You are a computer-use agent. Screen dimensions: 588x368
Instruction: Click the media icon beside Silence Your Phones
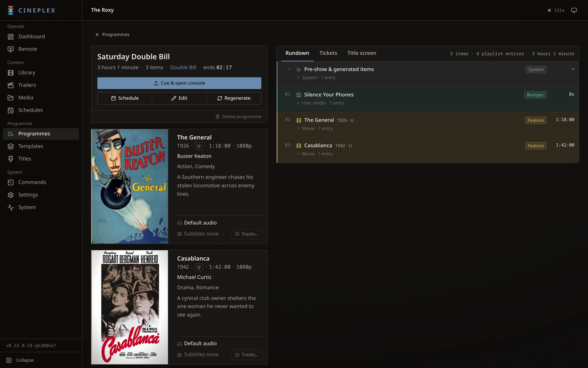click(299, 95)
